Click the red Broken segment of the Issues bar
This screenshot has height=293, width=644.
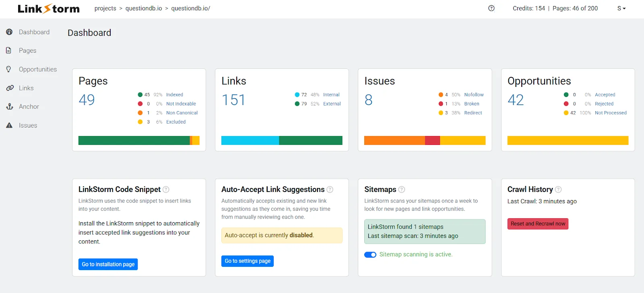click(432, 140)
